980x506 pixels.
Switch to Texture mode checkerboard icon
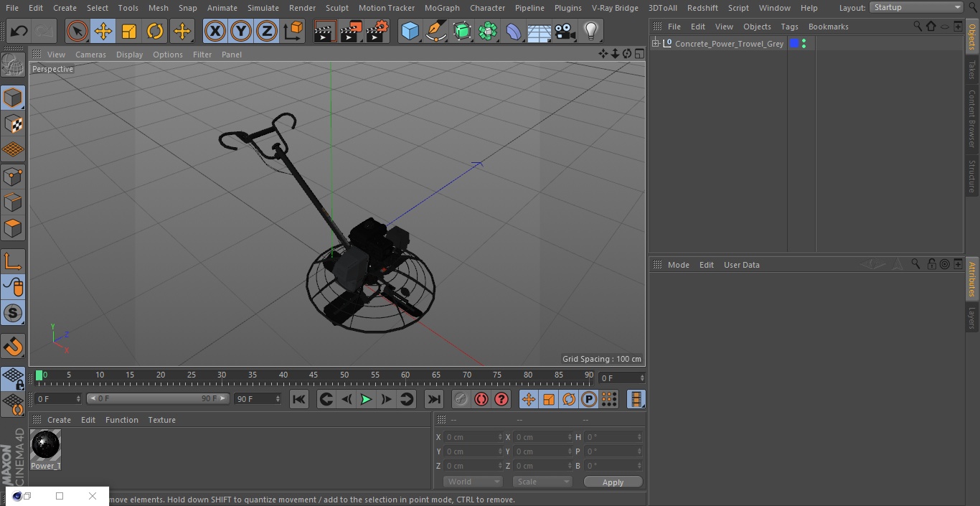pyautogui.click(x=13, y=123)
